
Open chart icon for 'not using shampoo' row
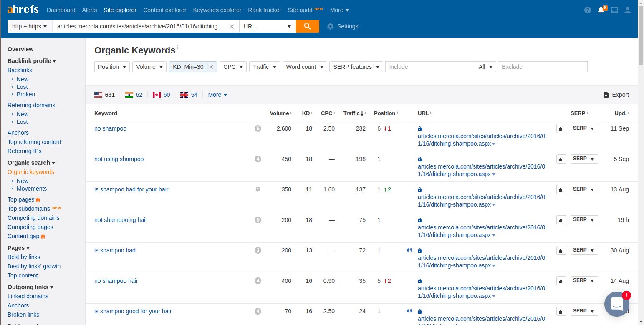[x=561, y=159]
